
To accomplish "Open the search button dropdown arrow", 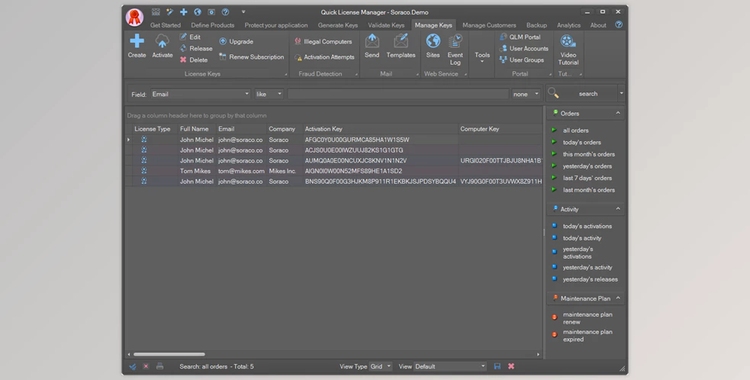I will point(621,93).
